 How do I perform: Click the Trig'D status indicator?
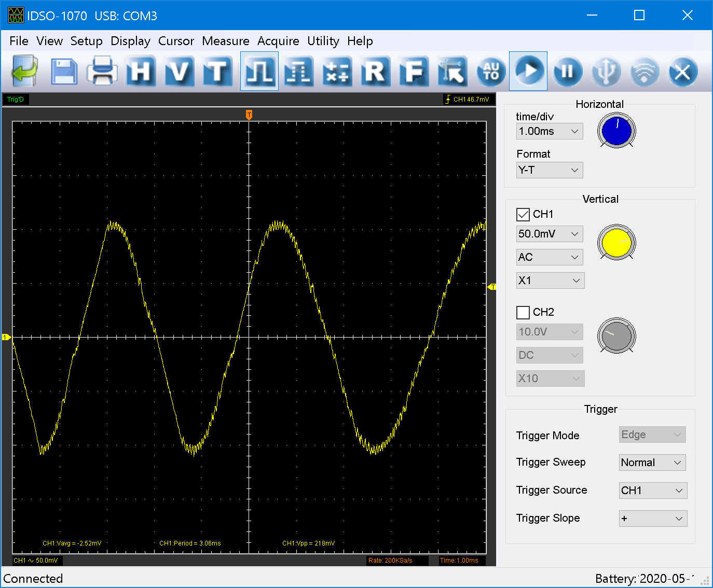[x=16, y=100]
